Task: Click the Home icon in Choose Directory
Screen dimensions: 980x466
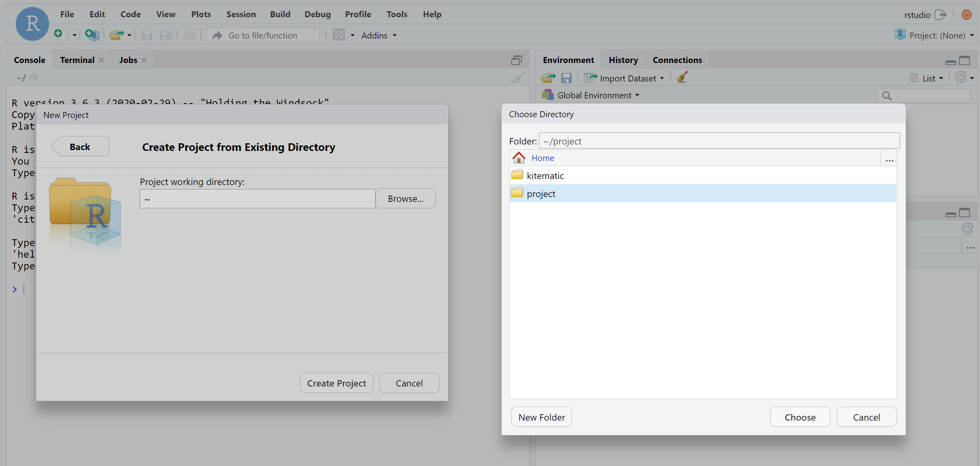Action: pos(519,158)
